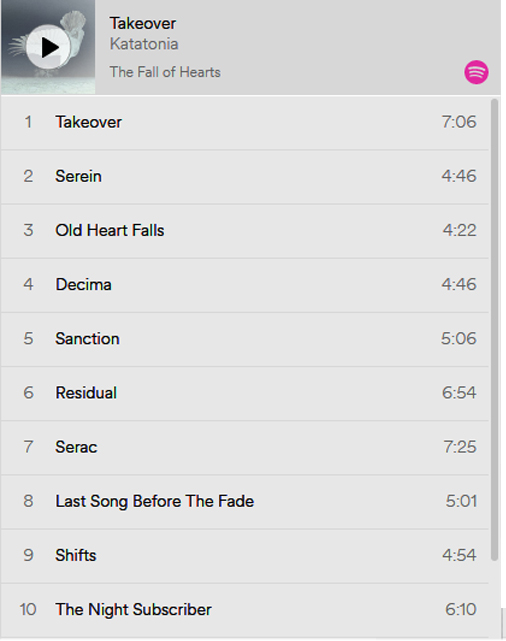This screenshot has width=506, height=641.
Task: Click the Takeover title in header
Action: click(143, 23)
